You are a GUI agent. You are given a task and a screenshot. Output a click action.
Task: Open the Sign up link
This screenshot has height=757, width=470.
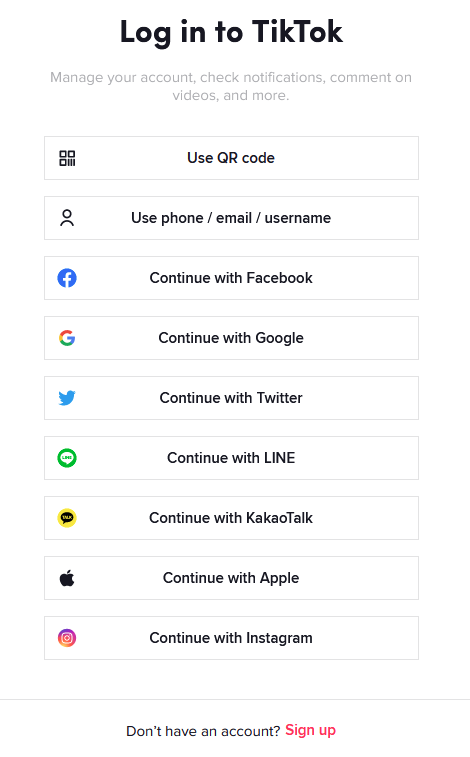click(310, 730)
